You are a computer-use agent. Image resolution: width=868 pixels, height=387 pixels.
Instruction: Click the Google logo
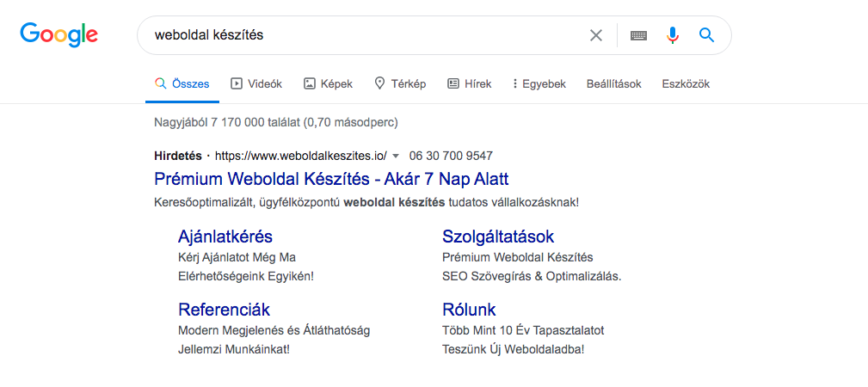pyautogui.click(x=58, y=35)
